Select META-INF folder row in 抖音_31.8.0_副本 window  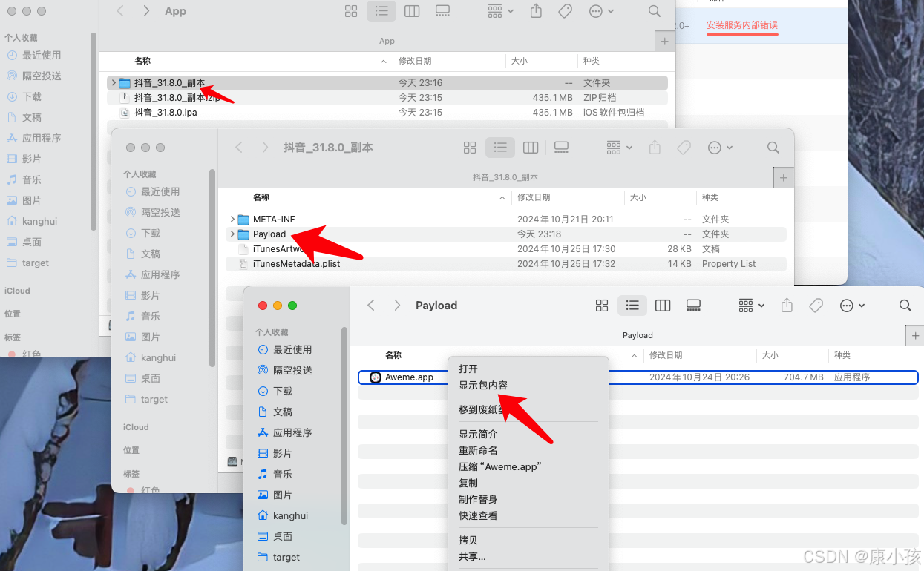[x=505, y=220]
